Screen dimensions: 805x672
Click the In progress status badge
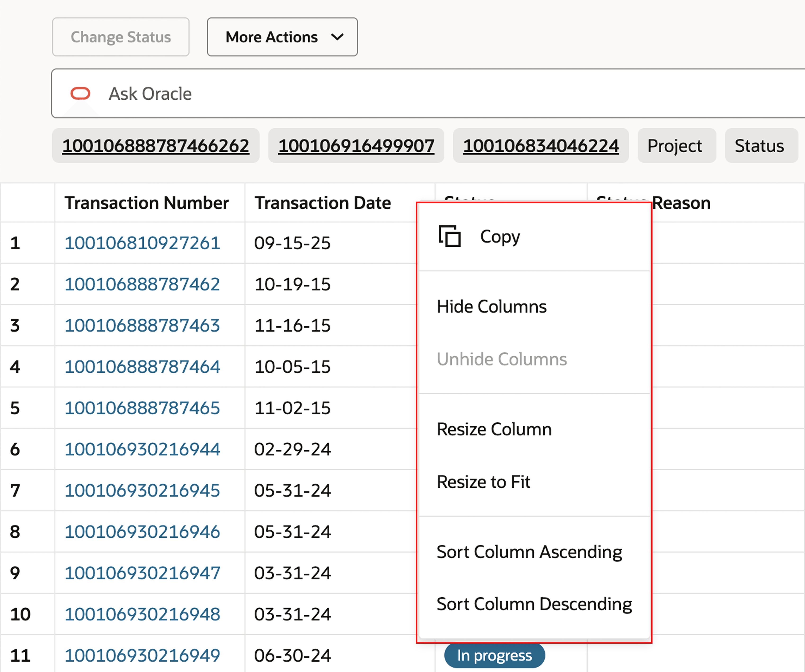click(x=495, y=655)
